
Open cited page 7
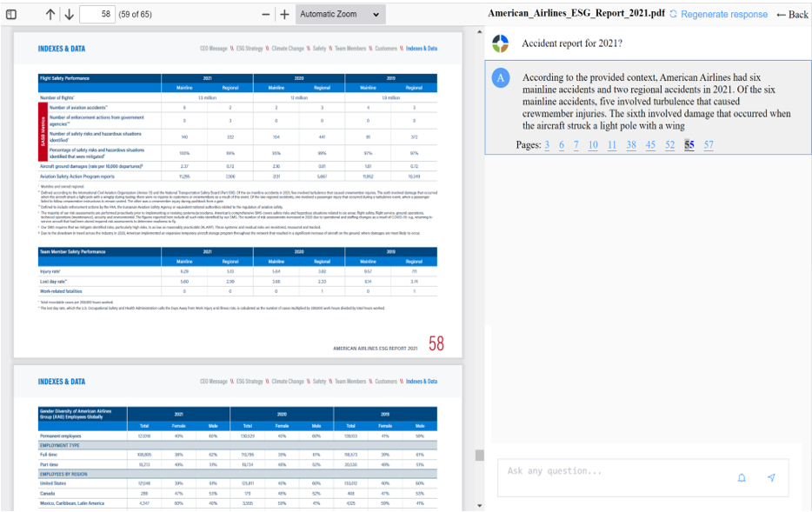click(576, 145)
